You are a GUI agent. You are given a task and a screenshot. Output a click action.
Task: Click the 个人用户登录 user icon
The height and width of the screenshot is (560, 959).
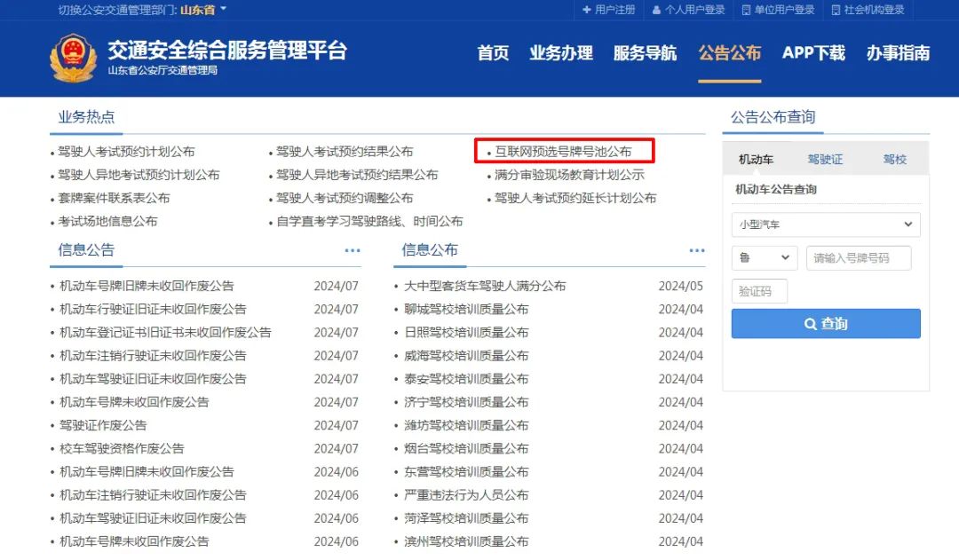coord(656,11)
